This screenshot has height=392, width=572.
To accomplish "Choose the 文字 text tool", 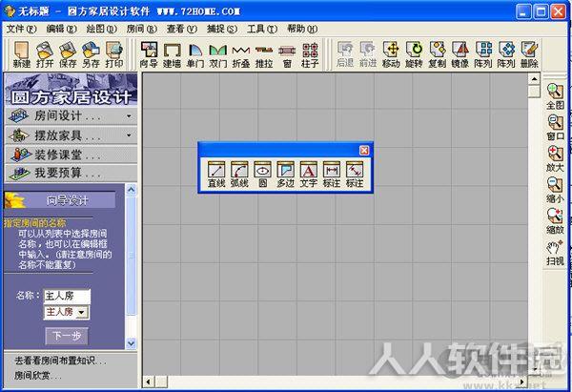I will [309, 175].
